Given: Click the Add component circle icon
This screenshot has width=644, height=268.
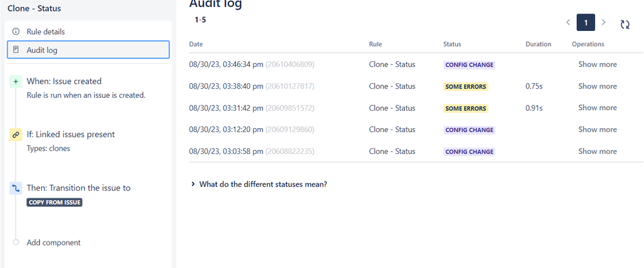Looking at the screenshot, I should [x=15, y=242].
